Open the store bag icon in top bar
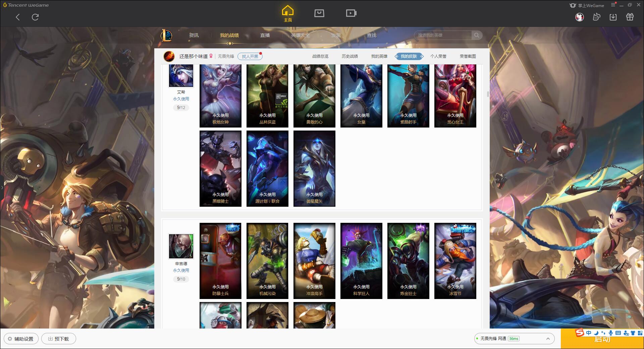The width and height of the screenshot is (644, 349). [319, 13]
